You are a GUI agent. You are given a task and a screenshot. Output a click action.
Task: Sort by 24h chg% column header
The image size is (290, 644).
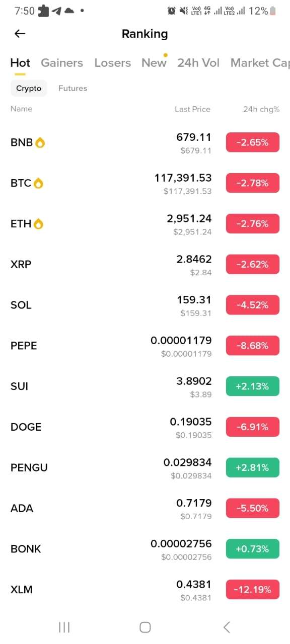point(261,109)
